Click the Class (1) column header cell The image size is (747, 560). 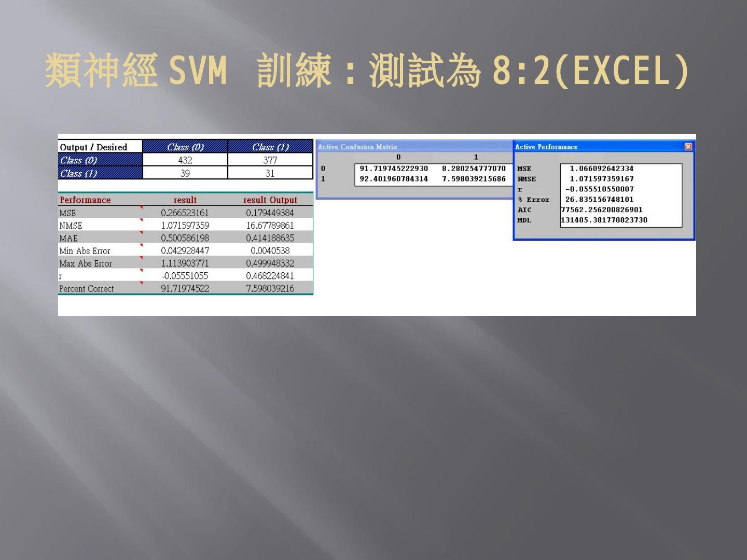pos(270,147)
